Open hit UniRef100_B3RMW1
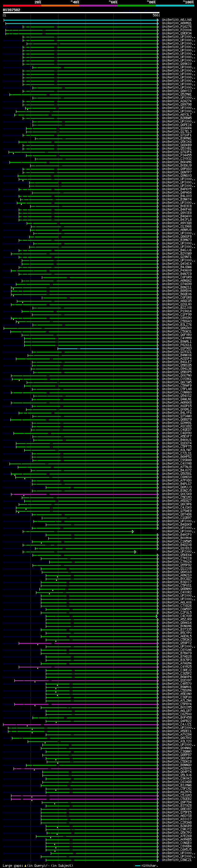 click(176, 138)
